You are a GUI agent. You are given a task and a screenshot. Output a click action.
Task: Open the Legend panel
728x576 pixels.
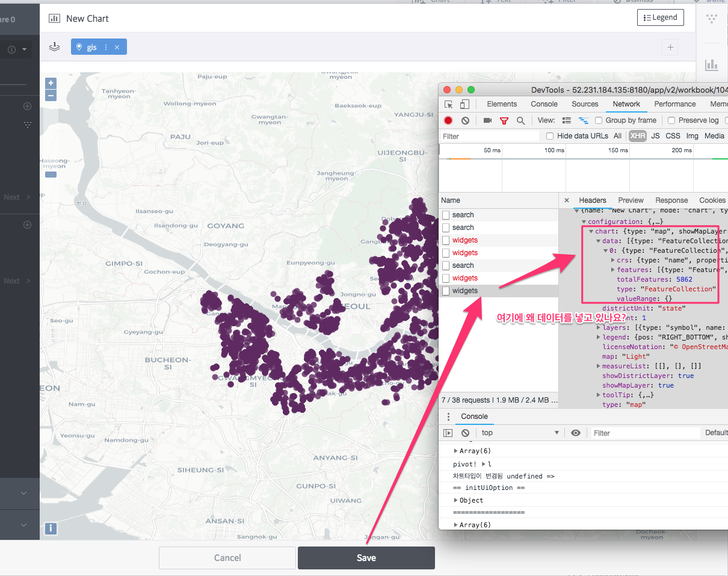coord(660,17)
